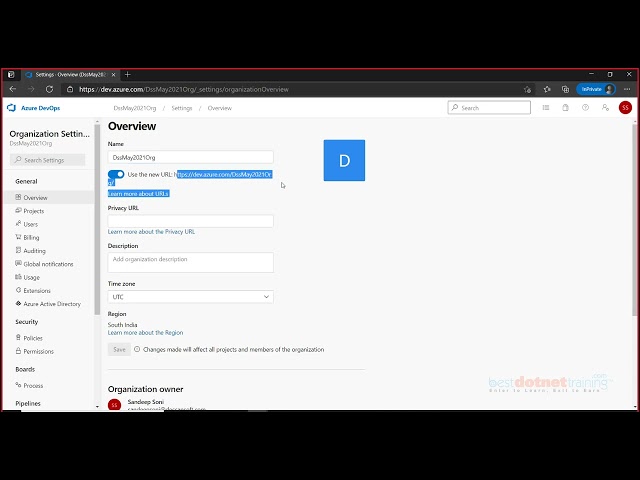Click the sidebar scroll down arrow
Image resolution: width=640 pixels, height=480 pixels.
(x=97, y=407)
